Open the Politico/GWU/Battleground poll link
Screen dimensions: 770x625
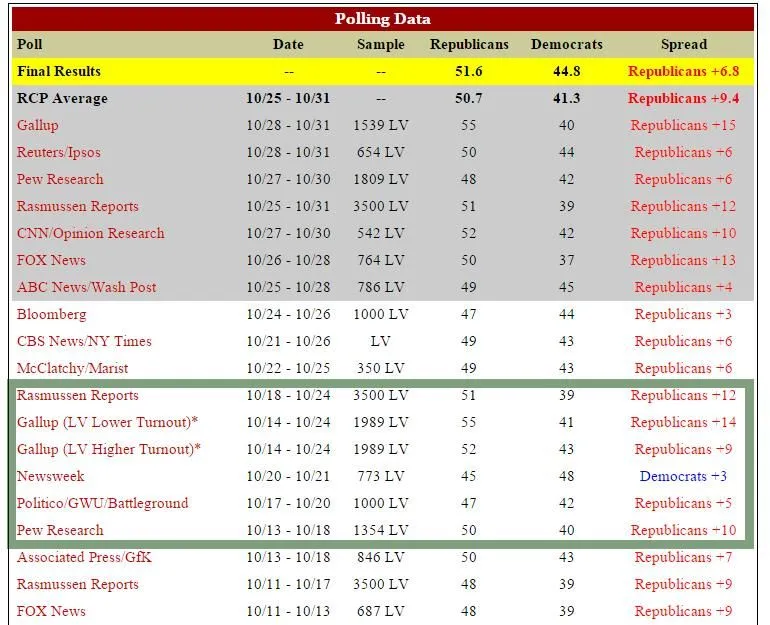[103, 503]
